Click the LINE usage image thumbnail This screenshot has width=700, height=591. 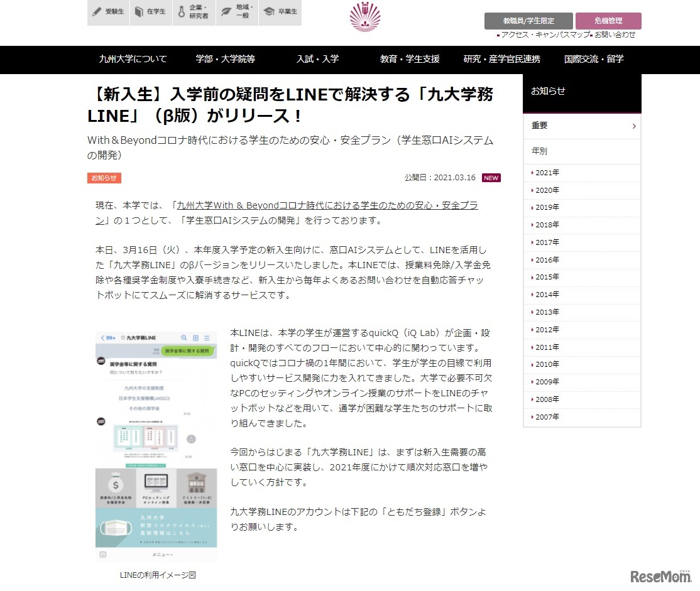(156, 447)
